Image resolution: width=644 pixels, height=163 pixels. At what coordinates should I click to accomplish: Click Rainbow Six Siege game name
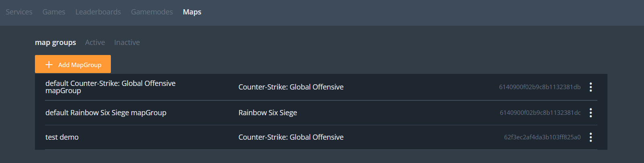(268, 113)
